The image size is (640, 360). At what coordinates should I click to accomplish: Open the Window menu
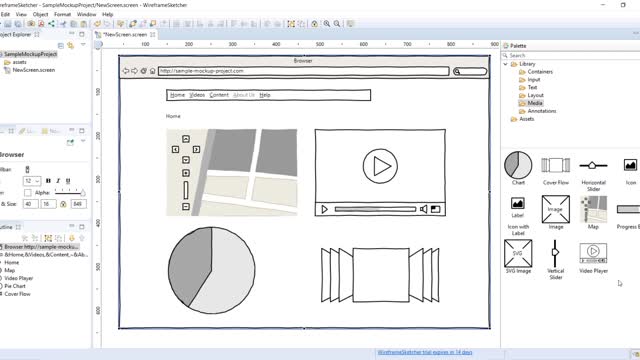click(87, 14)
